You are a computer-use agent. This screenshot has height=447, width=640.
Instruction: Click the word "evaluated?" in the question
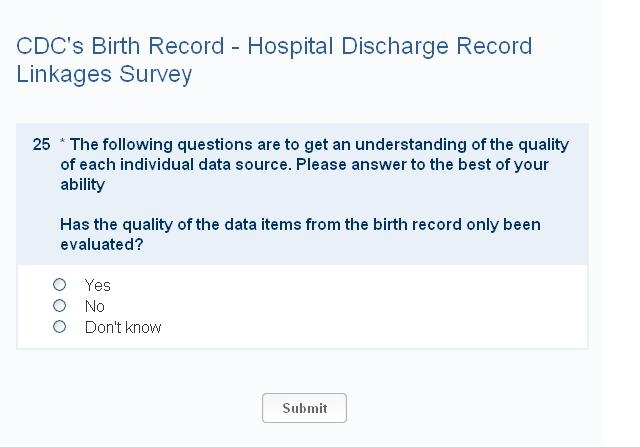tap(101, 244)
